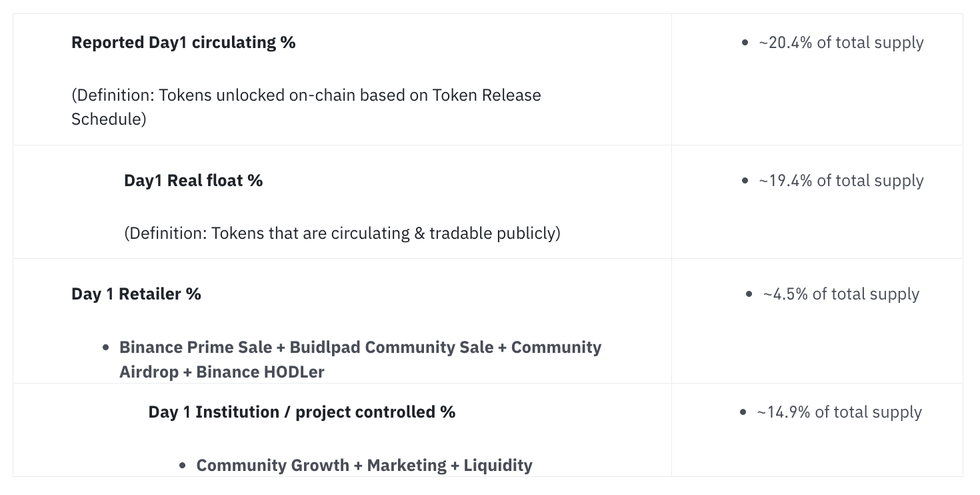Click the "Reported Day1 circulating %" heading
Image resolution: width=980 pixels, height=495 pixels.
(x=183, y=43)
